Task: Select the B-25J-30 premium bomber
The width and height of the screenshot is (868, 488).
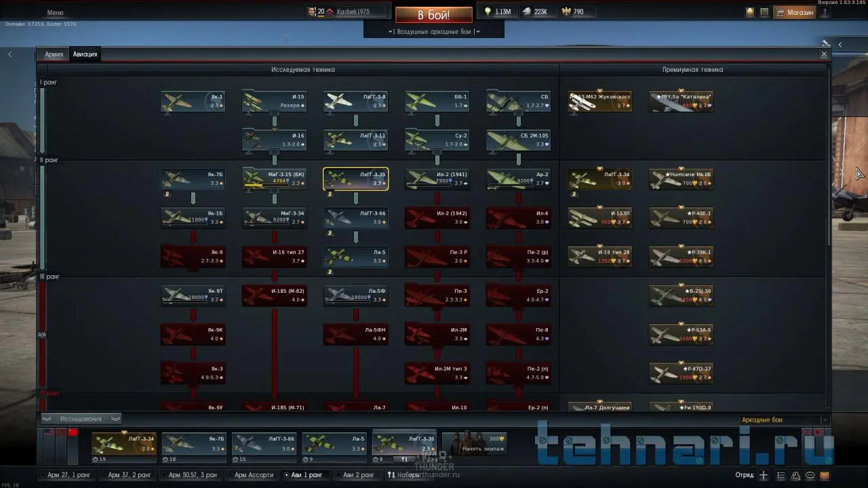Action: tap(682, 295)
